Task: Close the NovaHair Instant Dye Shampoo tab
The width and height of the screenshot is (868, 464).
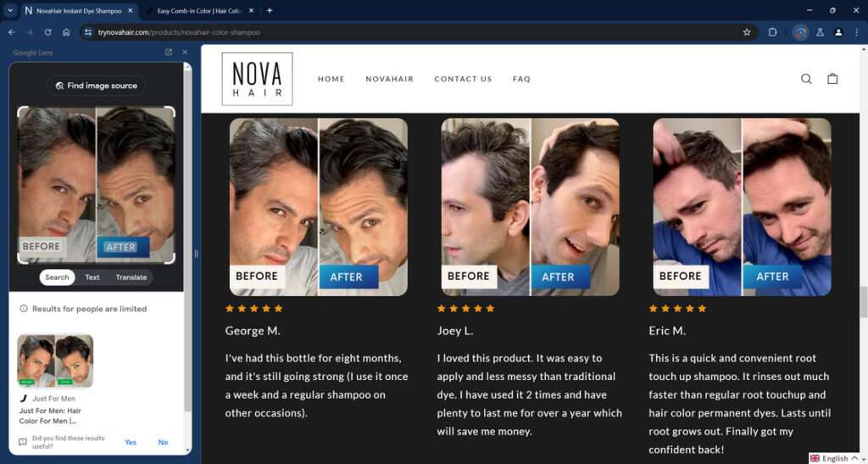Action: (130, 10)
